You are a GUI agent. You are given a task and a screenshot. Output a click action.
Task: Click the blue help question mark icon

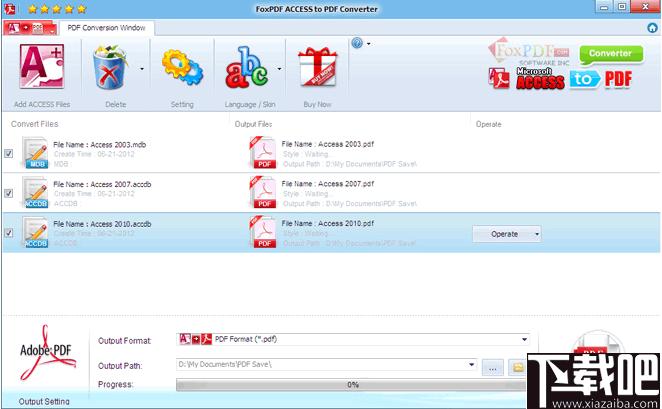[x=357, y=43]
